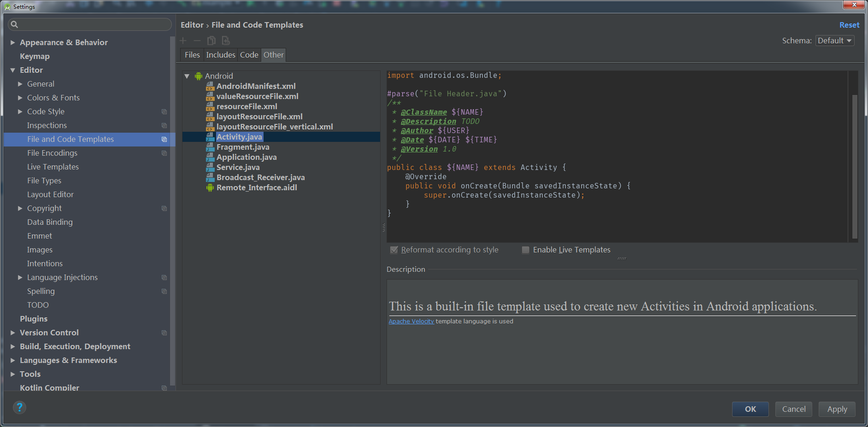Enable the Enable Live Templates checkbox

point(525,250)
